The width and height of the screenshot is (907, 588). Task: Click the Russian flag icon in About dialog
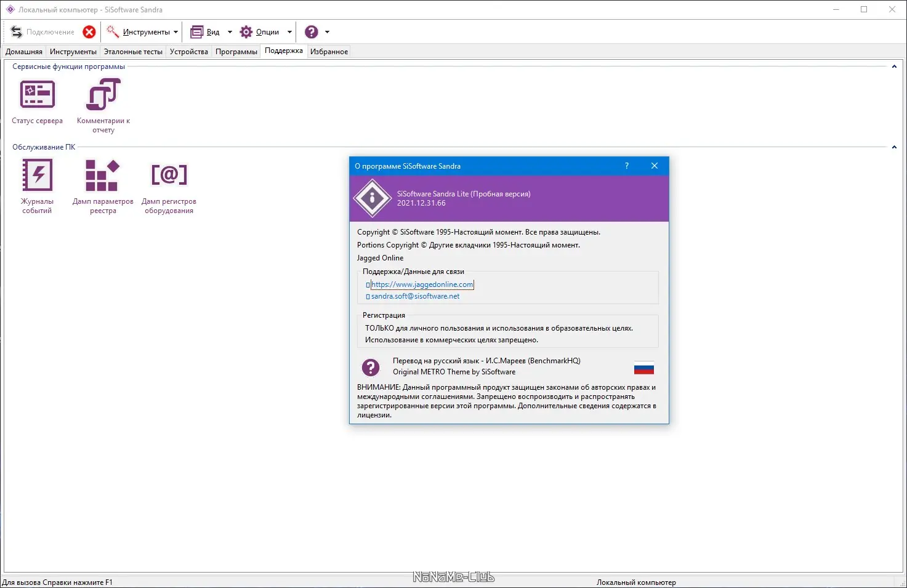coord(644,368)
